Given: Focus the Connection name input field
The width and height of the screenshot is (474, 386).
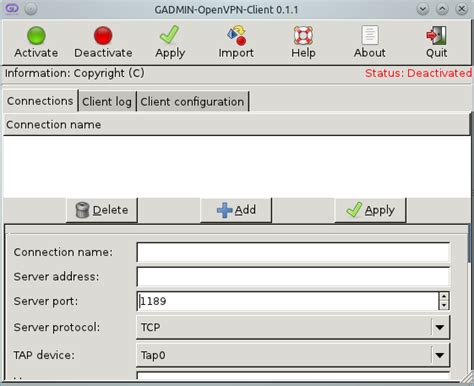Looking at the screenshot, I should pyautogui.click(x=293, y=252).
